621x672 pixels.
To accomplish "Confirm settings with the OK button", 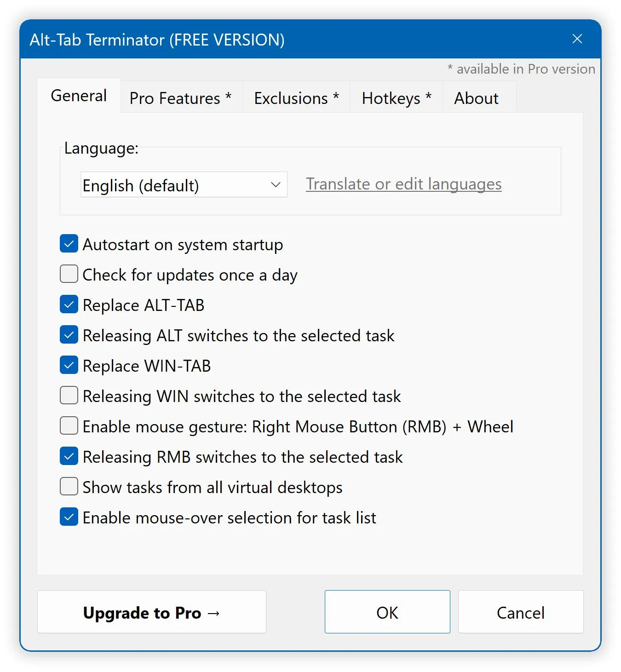I will [387, 612].
